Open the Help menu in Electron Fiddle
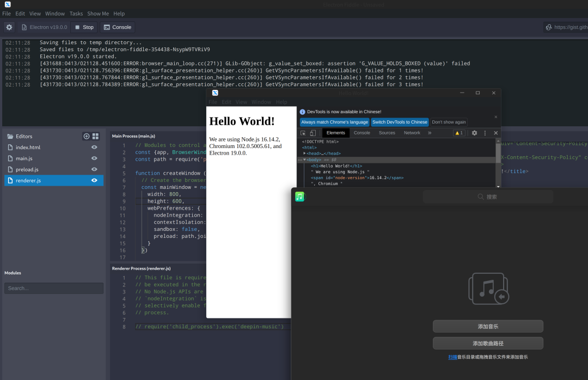The image size is (588, 380). coord(119,14)
